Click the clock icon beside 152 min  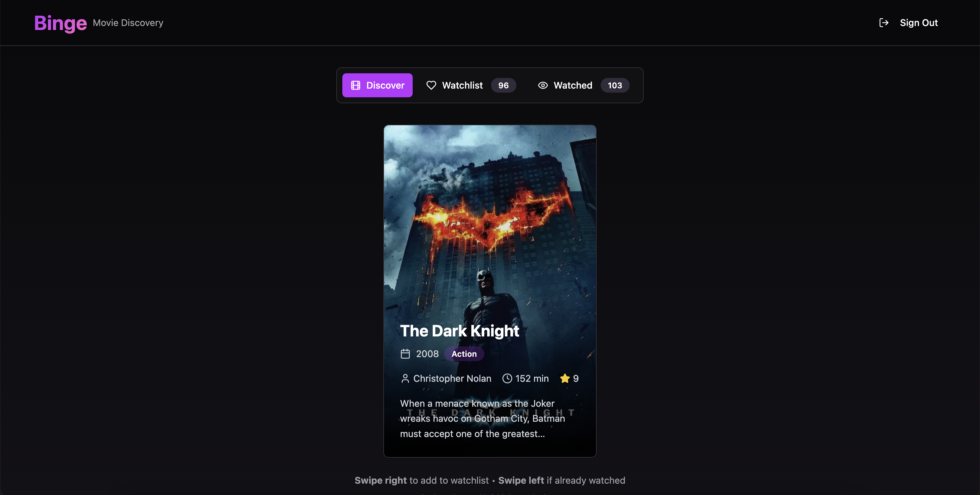pyautogui.click(x=507, y=379)
